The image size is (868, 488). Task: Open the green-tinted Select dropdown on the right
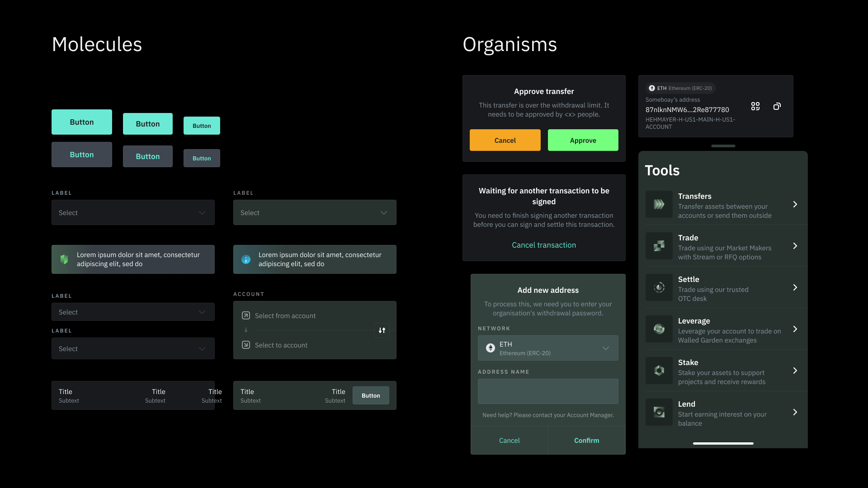[x=315, y=212]
